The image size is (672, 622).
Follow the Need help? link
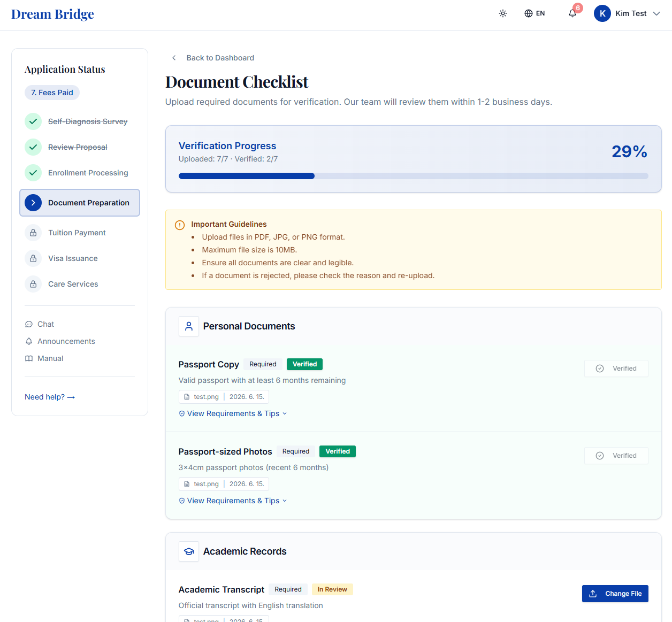pyautogui.click(x=50, y=397)
